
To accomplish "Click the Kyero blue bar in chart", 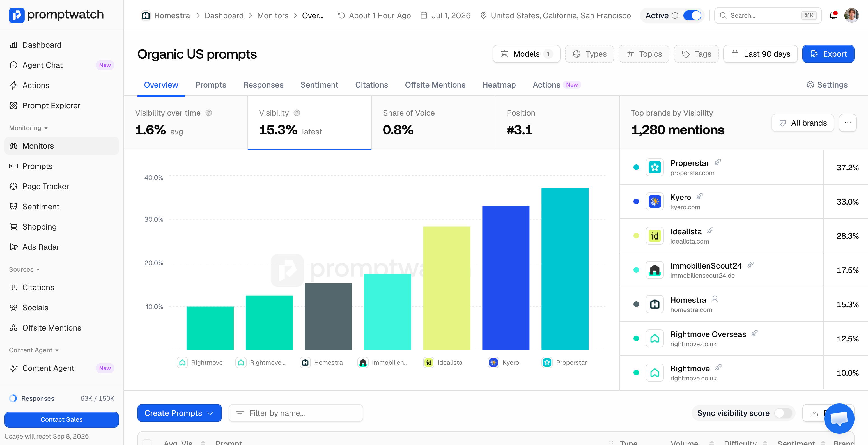I will [506, 278].
